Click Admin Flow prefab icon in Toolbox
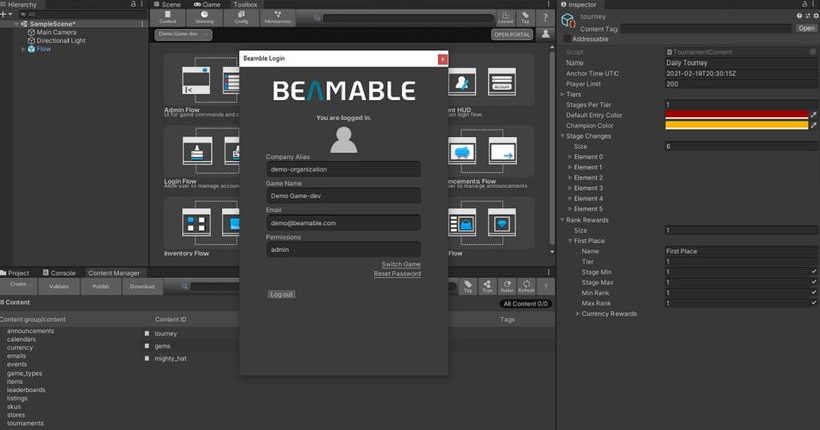 [x=196, y=81]
